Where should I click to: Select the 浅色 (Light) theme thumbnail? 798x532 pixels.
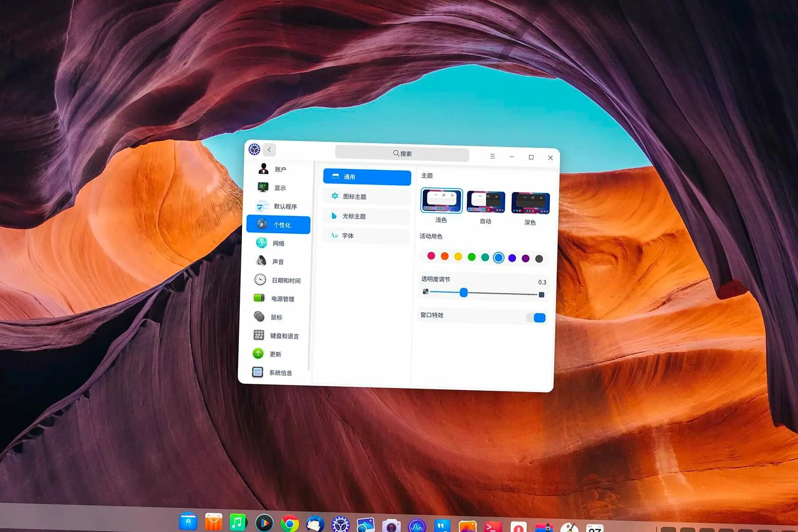pyautogui.click(x=442, y=200)
